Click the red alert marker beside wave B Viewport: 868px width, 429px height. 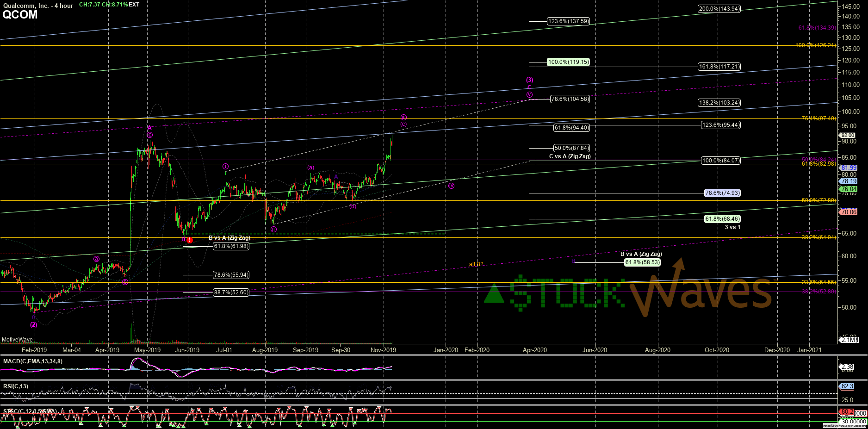coord(190,240)
